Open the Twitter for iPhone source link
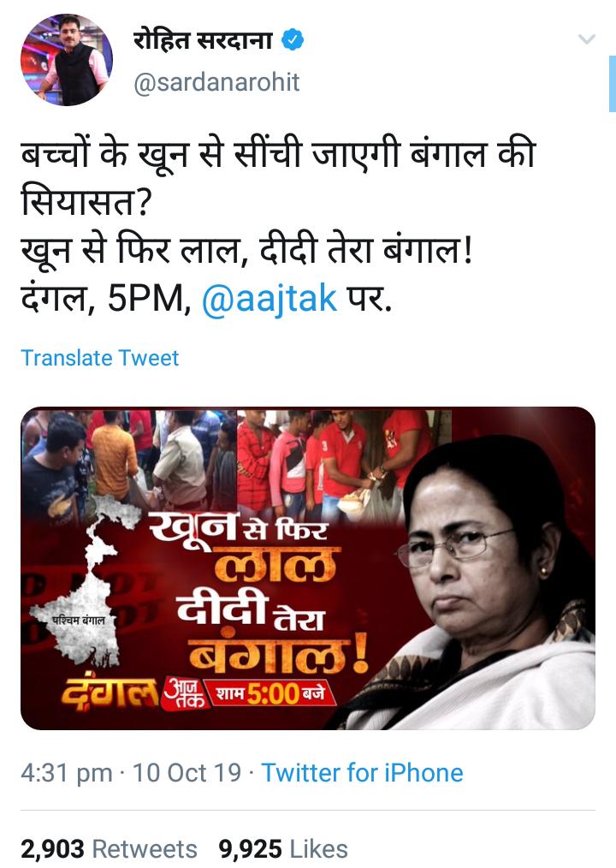This screenshot has width=616, height=868. pos(362,773)
